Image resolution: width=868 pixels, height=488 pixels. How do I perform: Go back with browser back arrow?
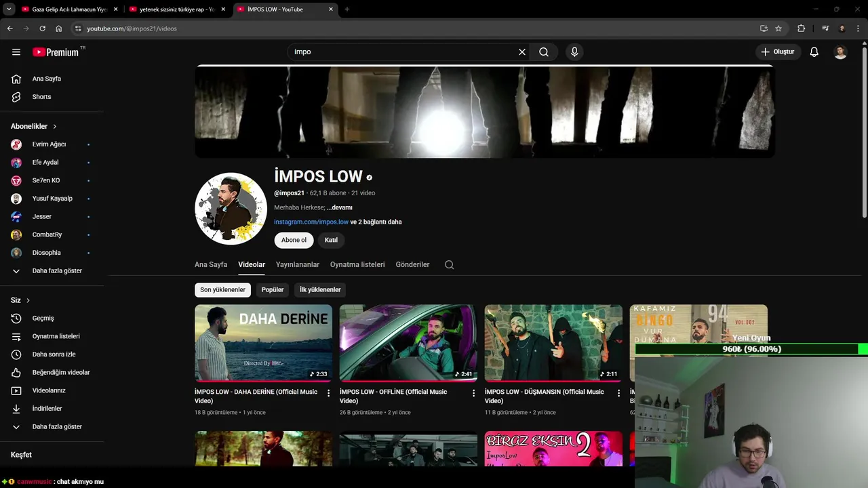pyautogui.click(x=9, y=28)
